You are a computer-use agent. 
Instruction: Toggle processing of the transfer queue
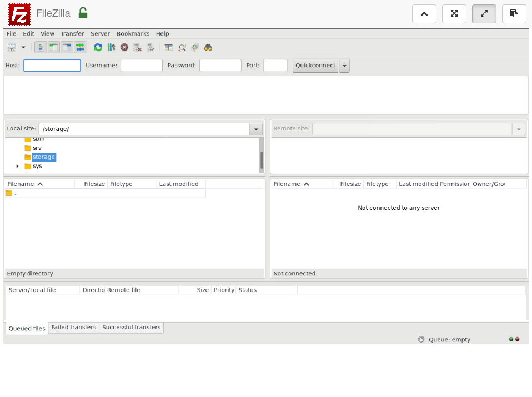tap(111, 48)
